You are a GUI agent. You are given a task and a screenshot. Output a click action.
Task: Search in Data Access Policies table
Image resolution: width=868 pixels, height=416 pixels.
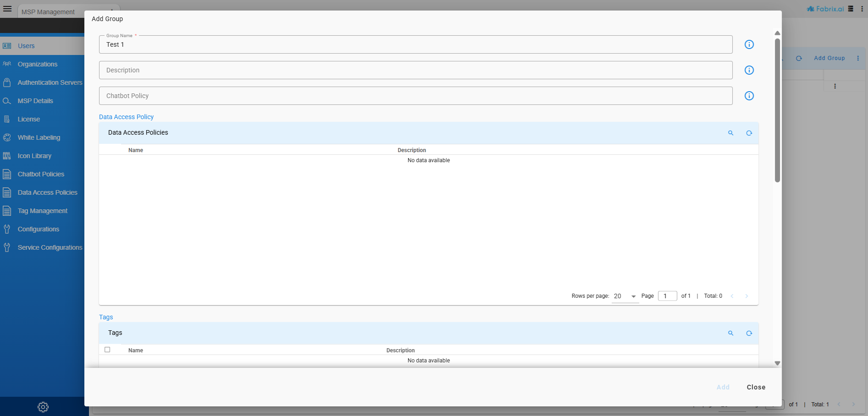[x=730, y=133]
